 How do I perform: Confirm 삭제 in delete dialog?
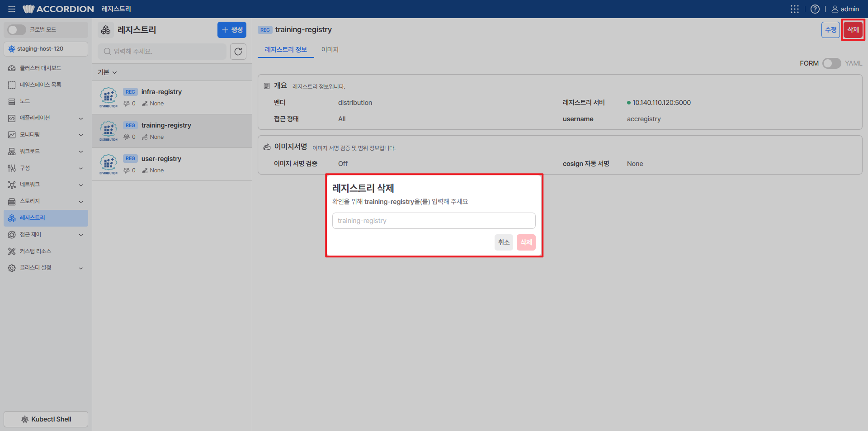526,242
